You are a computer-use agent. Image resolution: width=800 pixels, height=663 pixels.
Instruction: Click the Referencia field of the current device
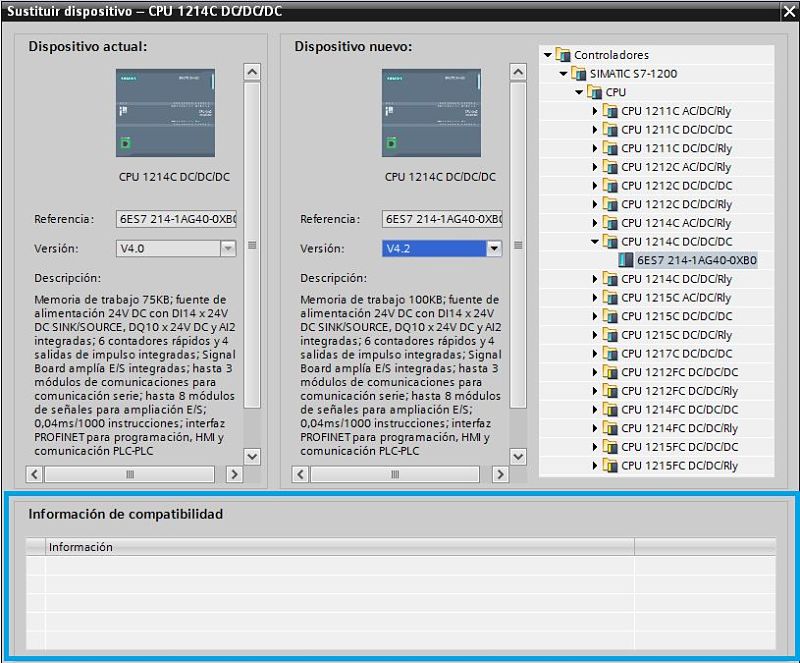(176, 219)
